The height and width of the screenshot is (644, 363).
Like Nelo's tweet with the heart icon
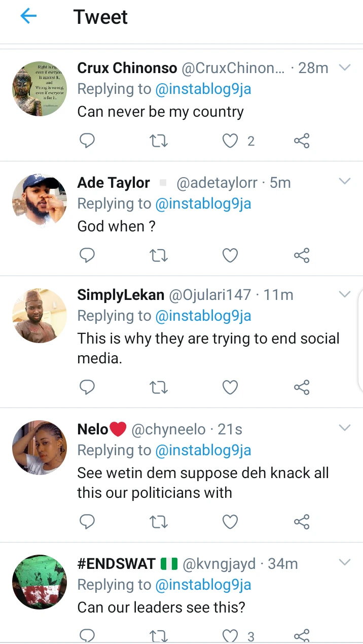click(x=231, y=522)
